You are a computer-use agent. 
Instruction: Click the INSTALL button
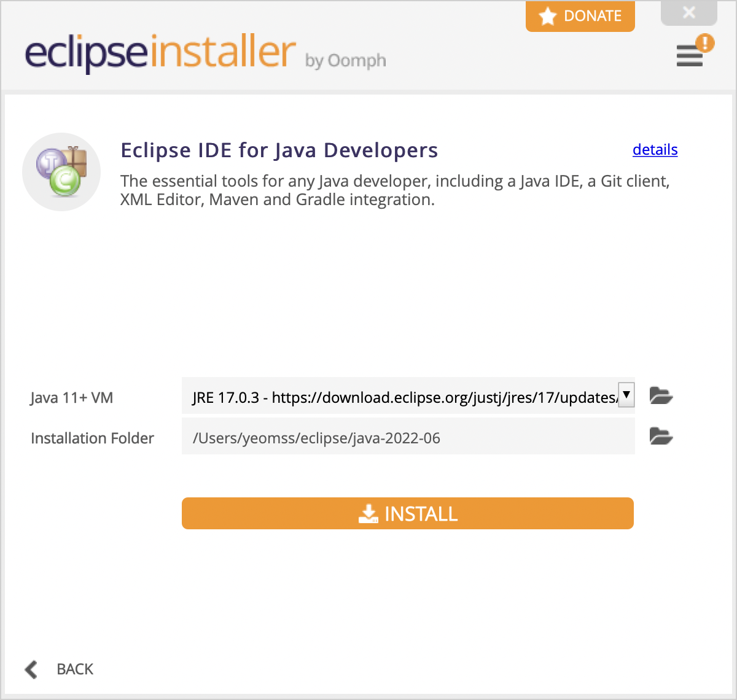click(x=408, y=513)
